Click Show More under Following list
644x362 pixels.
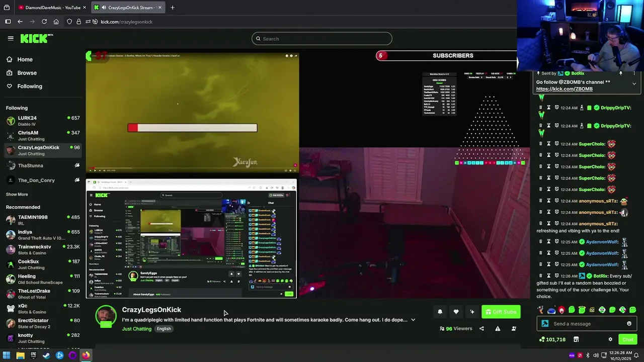[x=17, y=195]
